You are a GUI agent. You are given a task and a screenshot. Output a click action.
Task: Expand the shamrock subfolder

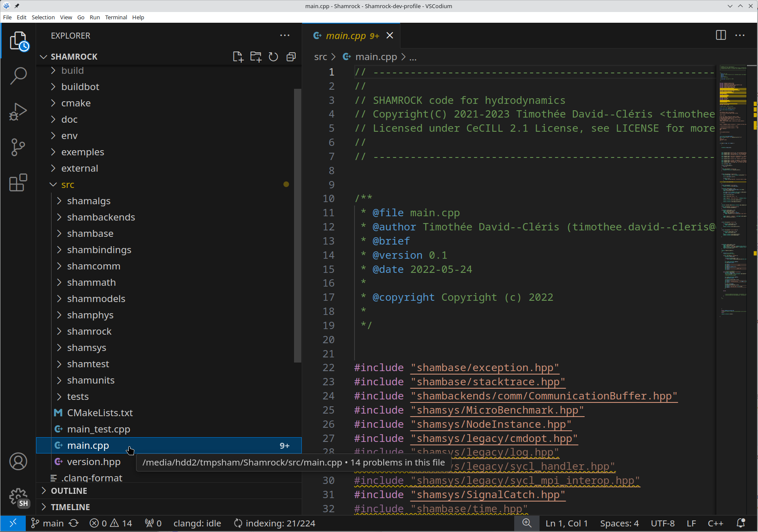pos(169,331)
